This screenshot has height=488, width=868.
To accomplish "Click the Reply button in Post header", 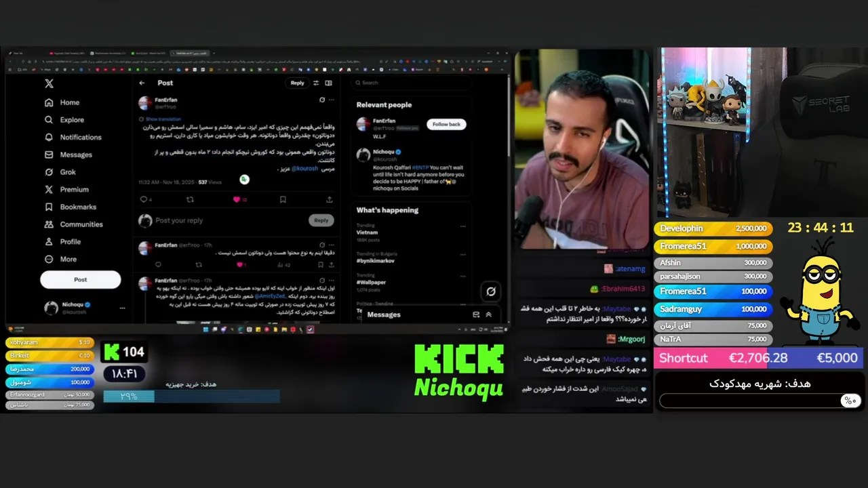I will pyautogui.click(x=297, y=83).
